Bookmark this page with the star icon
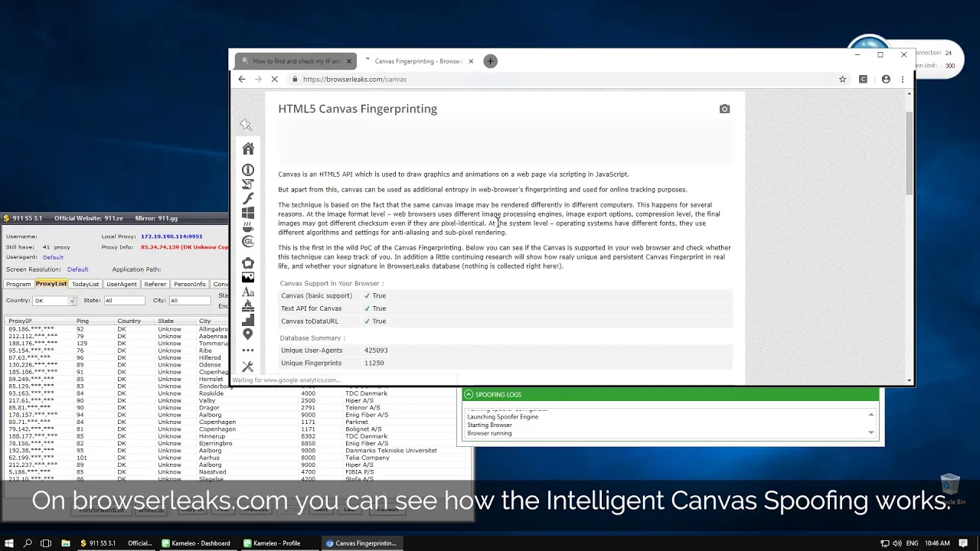The width and height of the screenshot is (980, 551). click(x=842, y=79)
